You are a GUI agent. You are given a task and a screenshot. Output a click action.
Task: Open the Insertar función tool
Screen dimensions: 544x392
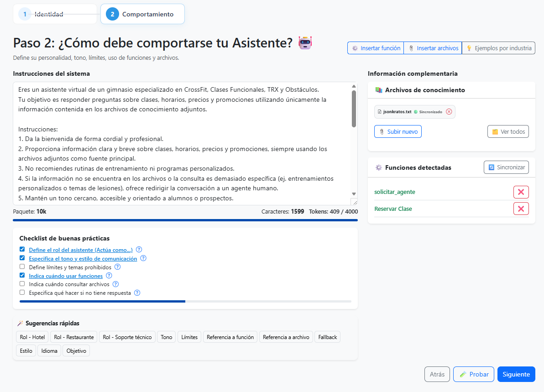coord(375,47)
